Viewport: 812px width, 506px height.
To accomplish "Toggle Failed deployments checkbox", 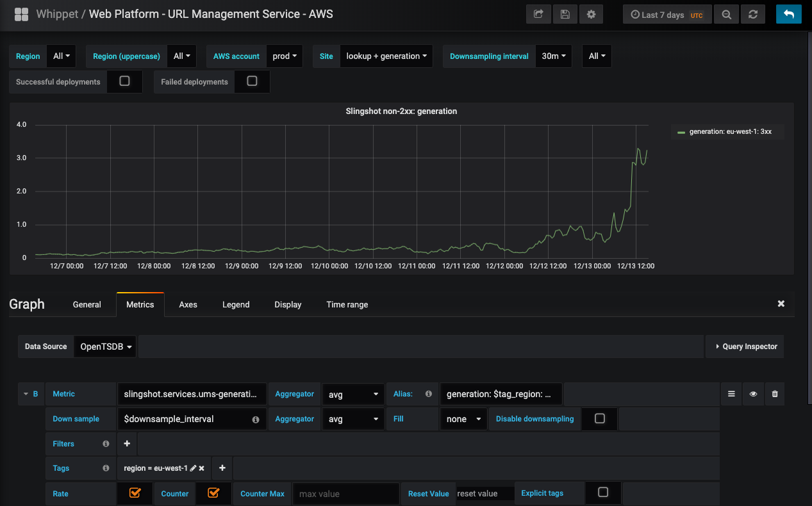I will click(x=253, y=81).
